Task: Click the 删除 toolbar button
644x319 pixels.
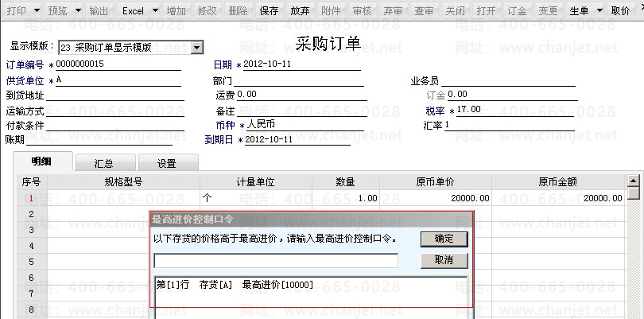Action: [238, 10]
